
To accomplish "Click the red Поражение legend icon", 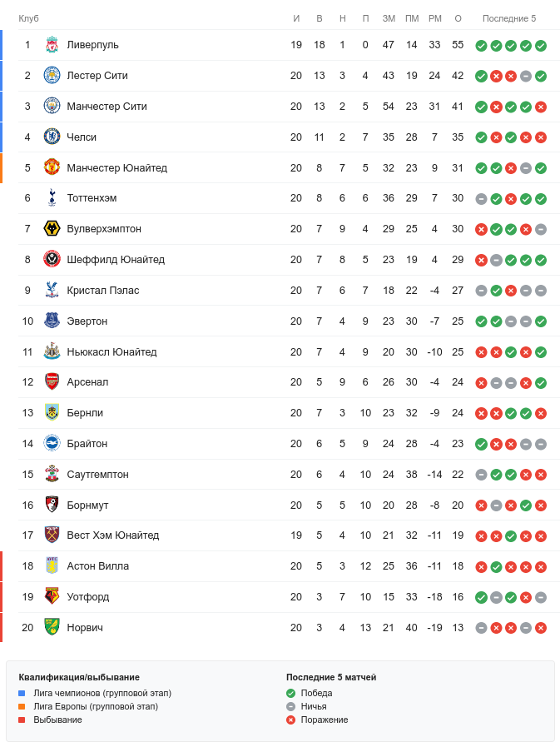I will [290, 720].
